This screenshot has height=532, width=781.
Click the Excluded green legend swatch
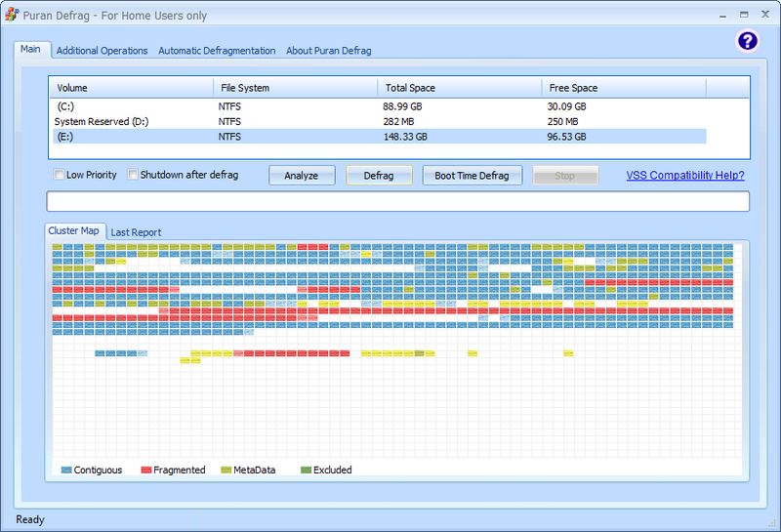(306, 471)
